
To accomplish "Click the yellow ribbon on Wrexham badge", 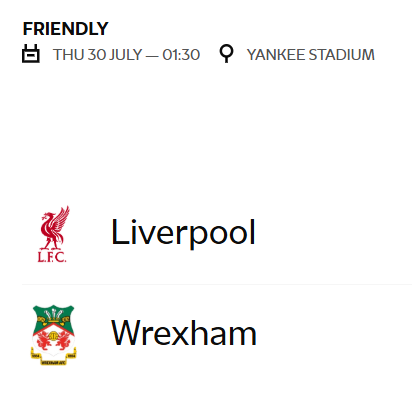I will click(x=53, y=357).
